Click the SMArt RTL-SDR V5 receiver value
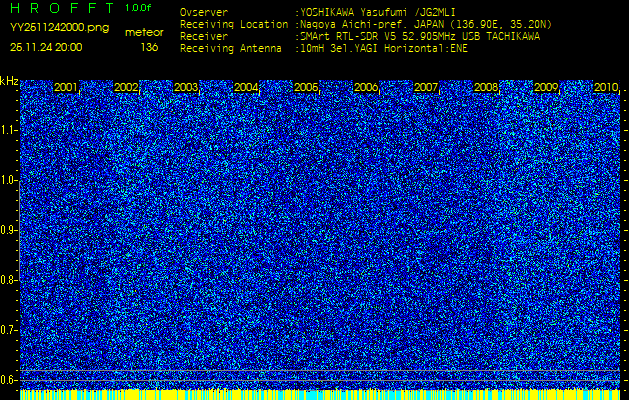This screenshot has height=400, width=629. [x=420, y=37]
